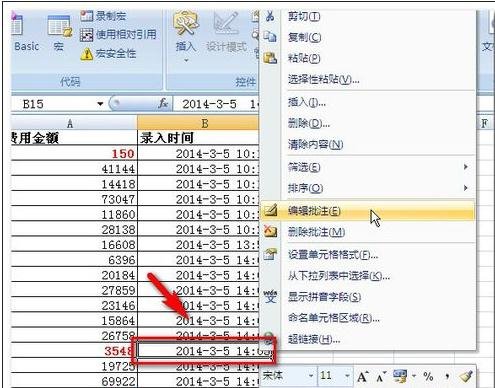Choose Name a Range (命名单元格区域)
The width and height of the screenshot is (495, 388).
click(x=368, y=318)
